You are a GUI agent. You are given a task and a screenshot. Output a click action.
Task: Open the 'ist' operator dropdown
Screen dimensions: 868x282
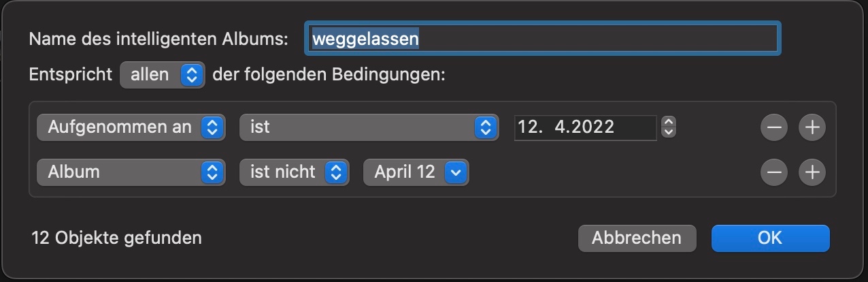(x=366, y=127)
